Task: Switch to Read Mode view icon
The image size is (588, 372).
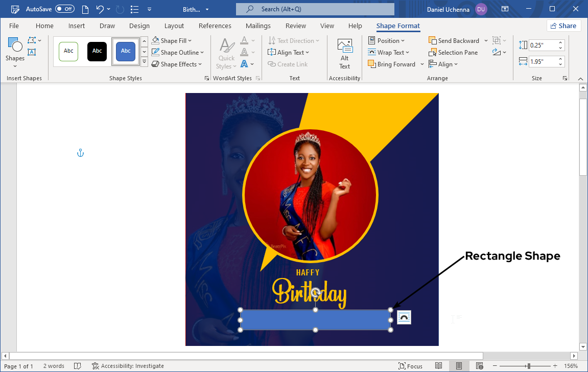Action: pyautogui.click(x=439, y=366)
